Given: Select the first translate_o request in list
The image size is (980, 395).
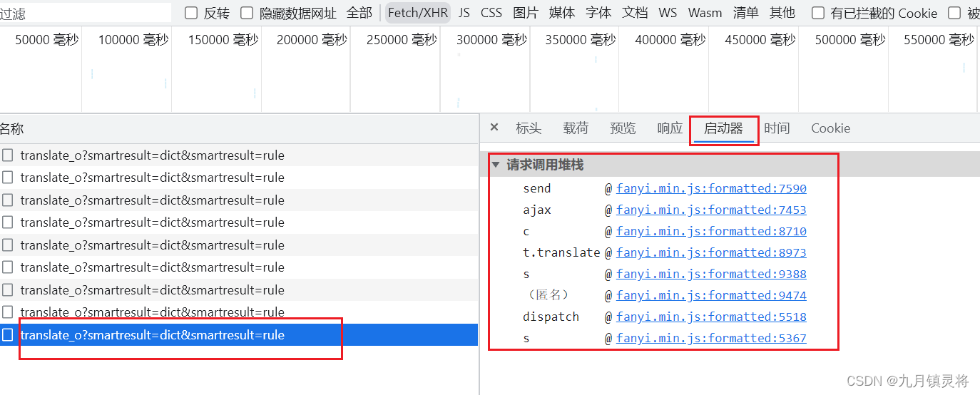Looking at the screenshot, I should [x=239, y=155].
